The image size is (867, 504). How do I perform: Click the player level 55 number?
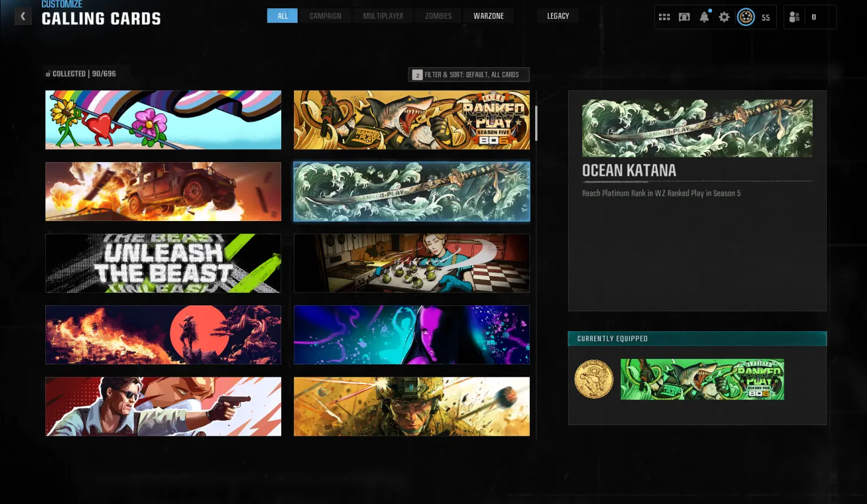(766, 18)
